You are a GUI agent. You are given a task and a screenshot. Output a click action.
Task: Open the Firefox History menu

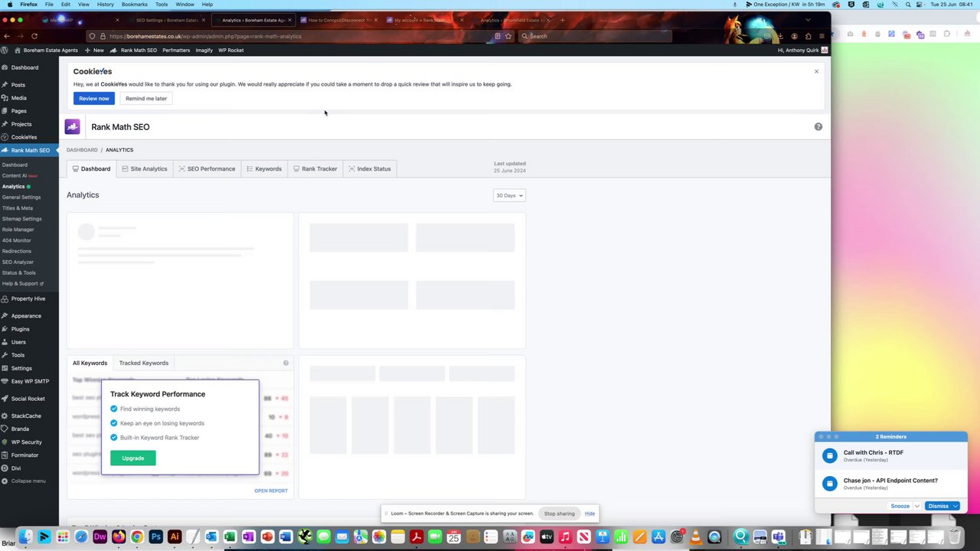tap(106, 5)
